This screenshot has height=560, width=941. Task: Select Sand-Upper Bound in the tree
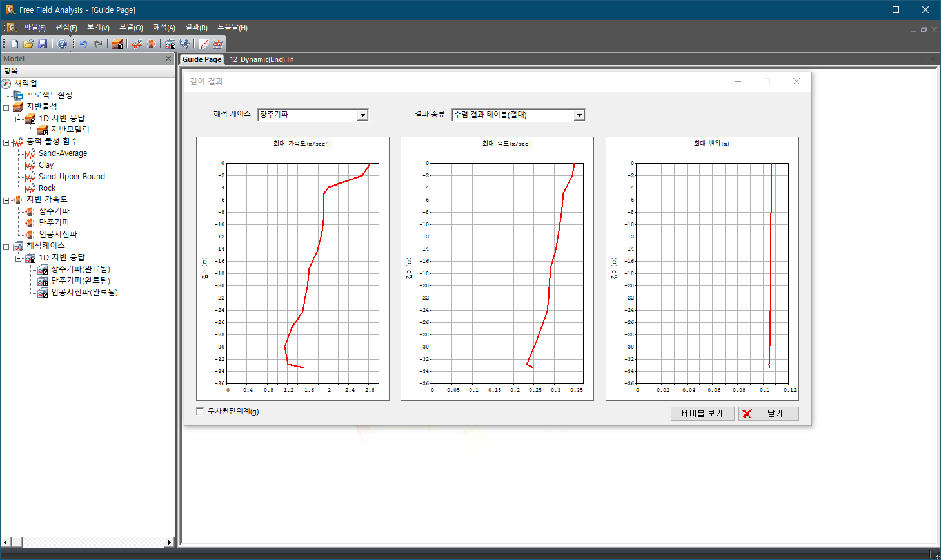click(72, 177)
